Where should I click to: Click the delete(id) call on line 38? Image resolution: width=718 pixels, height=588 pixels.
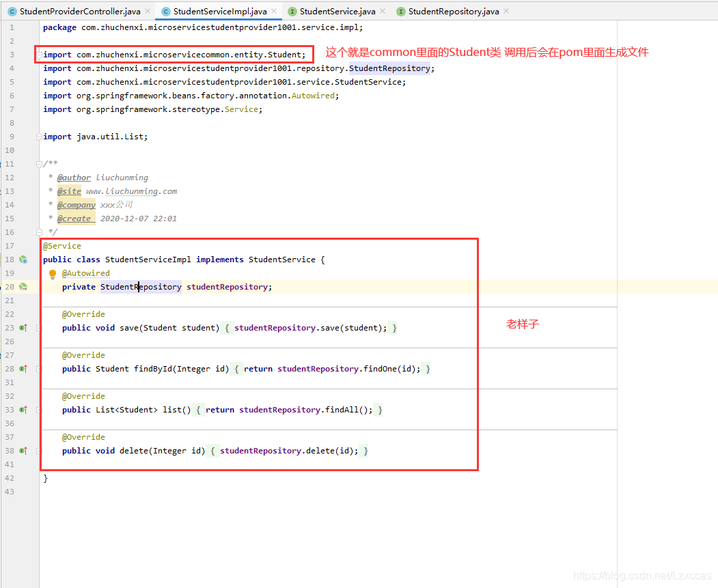point(330,451)
